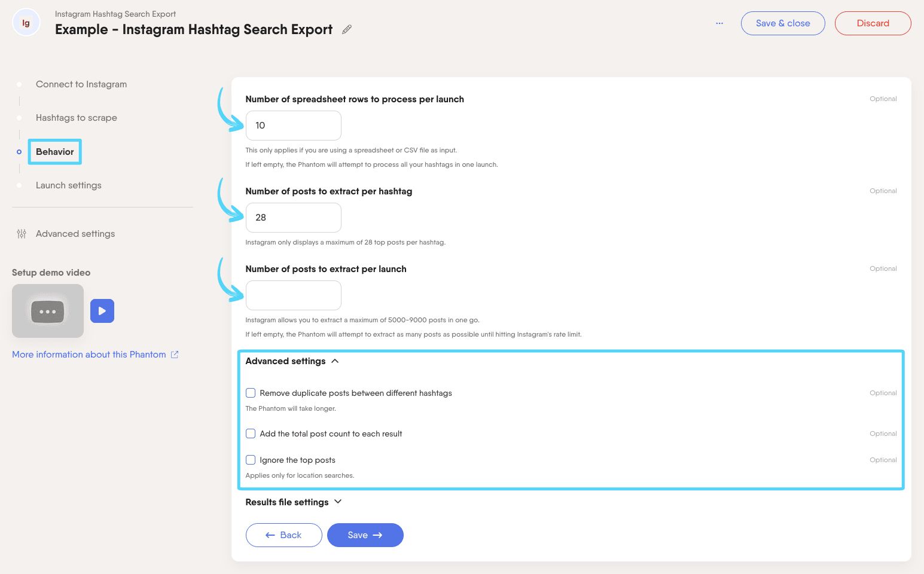Click the blue Save button
924x574 pixels.
click(x=365, y=535)
